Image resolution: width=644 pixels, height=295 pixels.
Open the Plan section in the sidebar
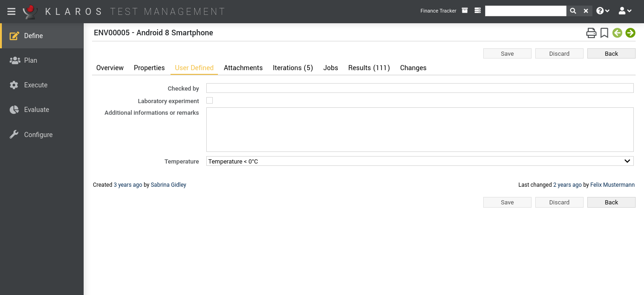(x=31, y=60)
